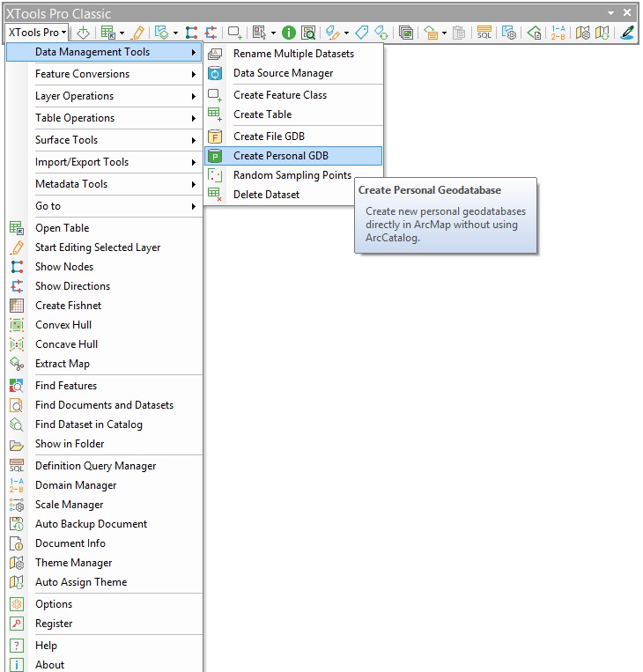Click the Show Nodes icon in the toolbar
643x672 pixels.
click(x=191, y=33)
